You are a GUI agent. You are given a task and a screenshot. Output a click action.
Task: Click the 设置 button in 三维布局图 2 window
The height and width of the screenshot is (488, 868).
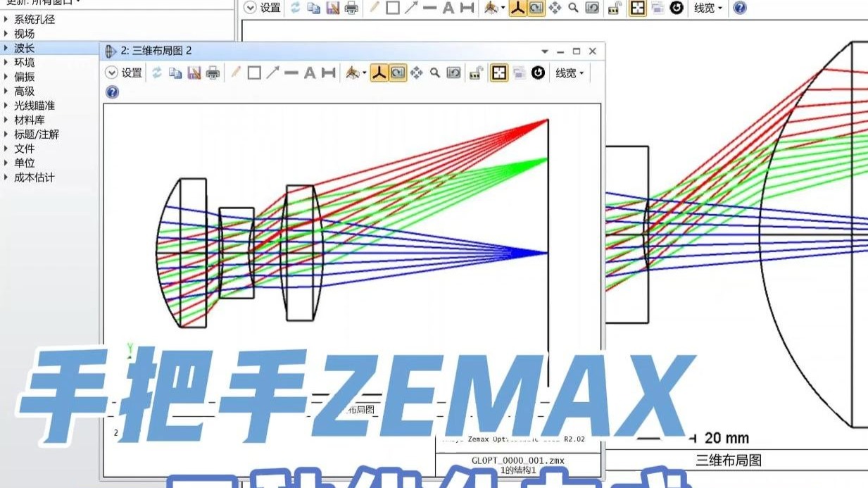pos(132,73)
